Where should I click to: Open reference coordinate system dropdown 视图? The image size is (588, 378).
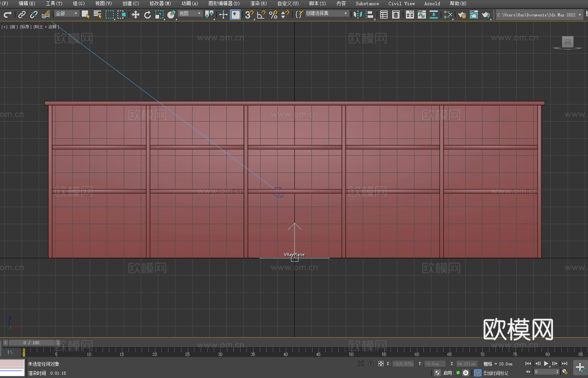pos(190,13)
